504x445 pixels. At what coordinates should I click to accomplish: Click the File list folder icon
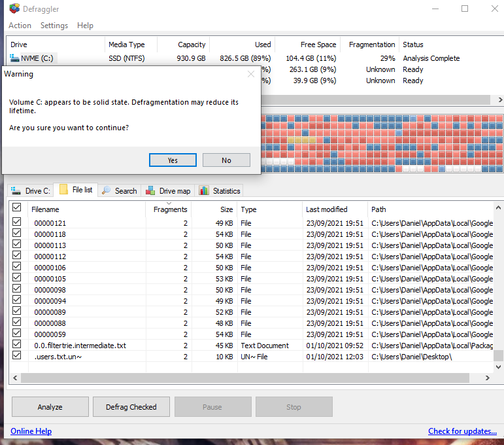pyautogui.click(x=63, y=190)
